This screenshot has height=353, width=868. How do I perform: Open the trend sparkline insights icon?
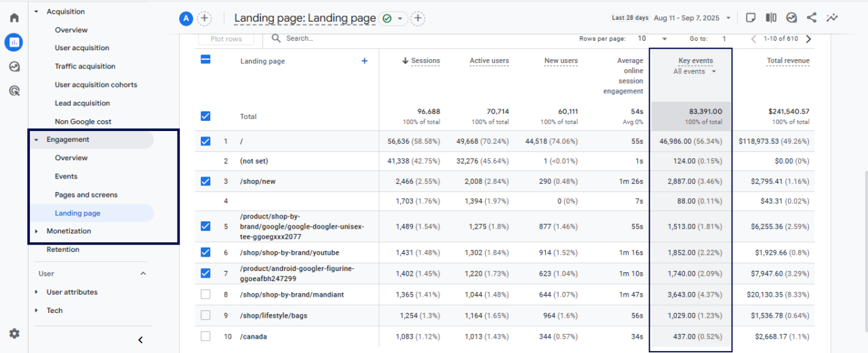point(832,18)
